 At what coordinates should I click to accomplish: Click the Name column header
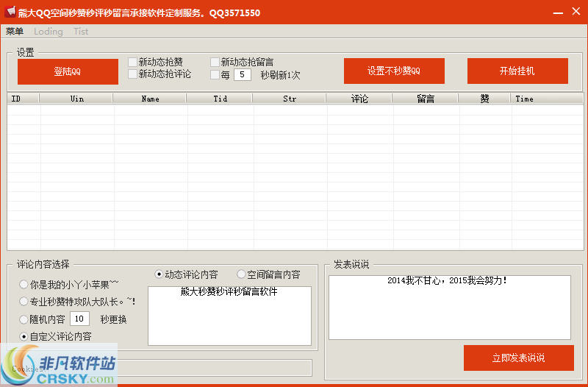point(150,99)
